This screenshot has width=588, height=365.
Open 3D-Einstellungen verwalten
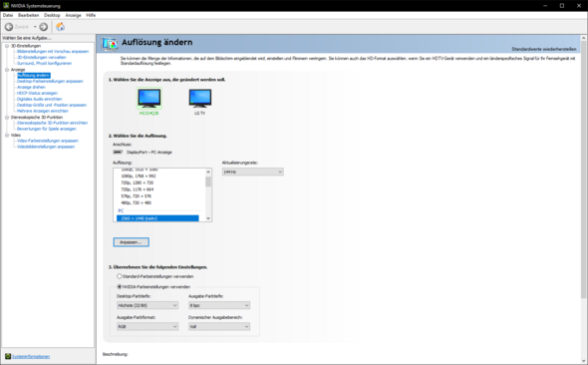click(x=42, y=58)
